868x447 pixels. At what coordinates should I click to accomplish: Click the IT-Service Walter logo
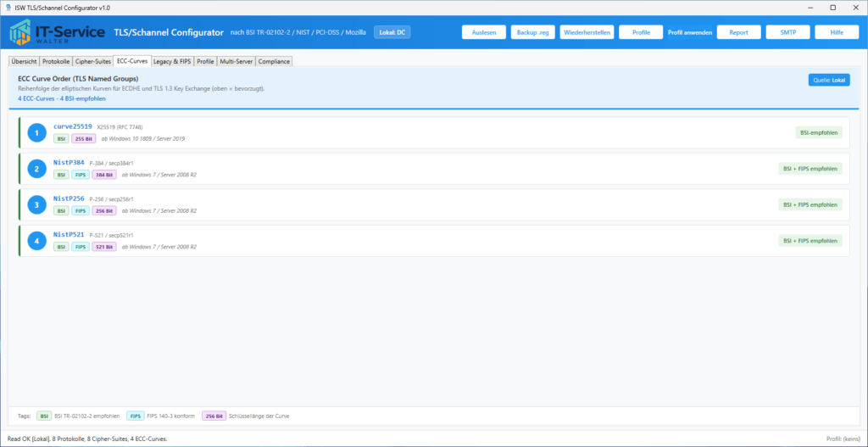(58, 33)
